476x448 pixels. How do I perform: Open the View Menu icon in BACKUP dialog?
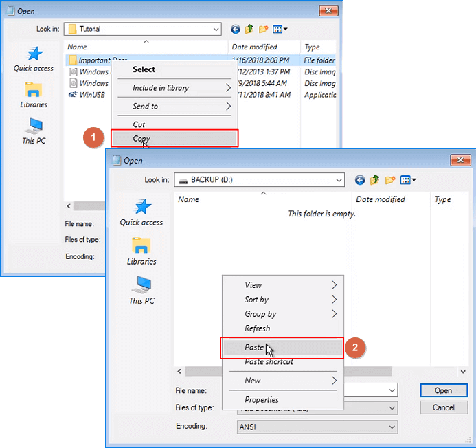[409, 180]
